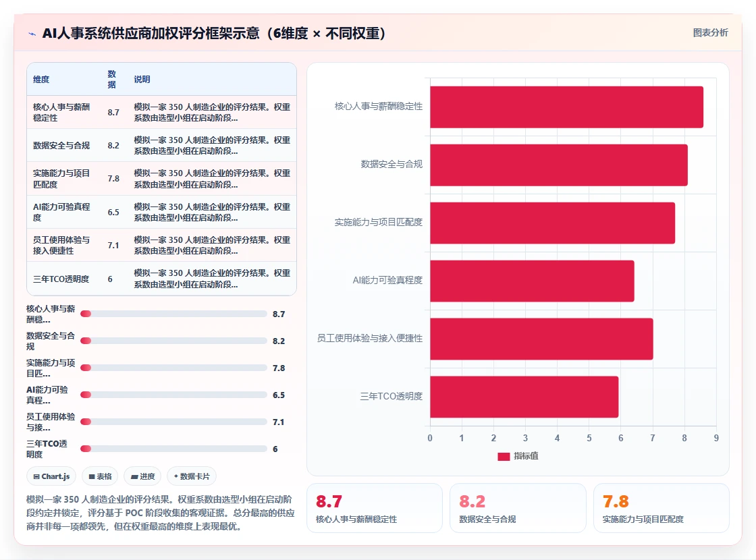The height and width of the screenshot is (560, 756).
Task: Click the 图表分析 label in the header
Action: click(x=710, y=33)
